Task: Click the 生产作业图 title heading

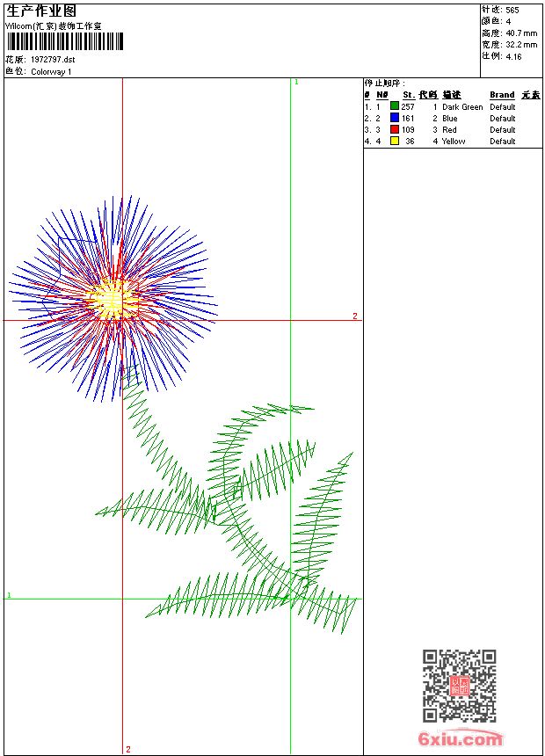Action: tap(41, 11)
